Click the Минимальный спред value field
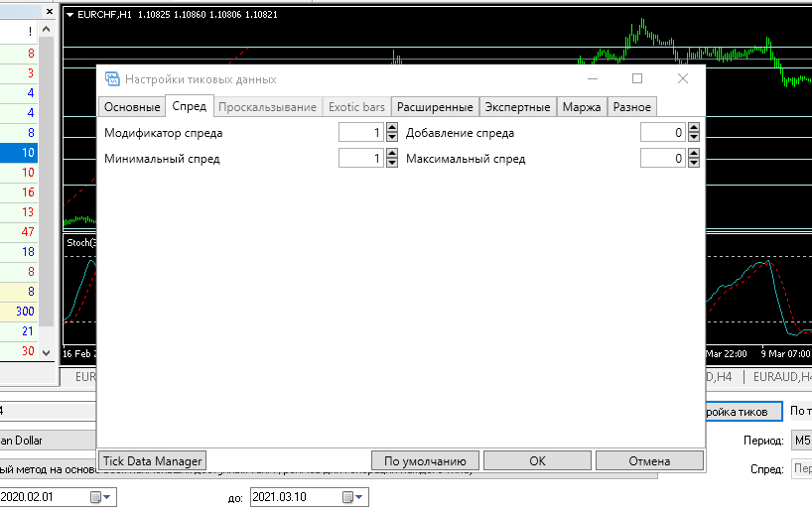 [x=361, y=159]
